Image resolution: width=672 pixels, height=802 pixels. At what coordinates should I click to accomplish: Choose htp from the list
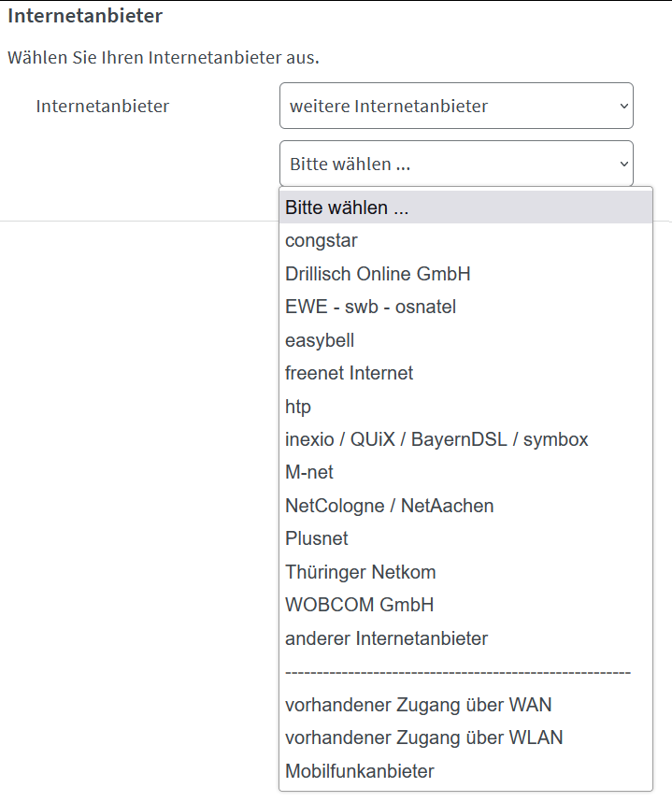[465, 406]
